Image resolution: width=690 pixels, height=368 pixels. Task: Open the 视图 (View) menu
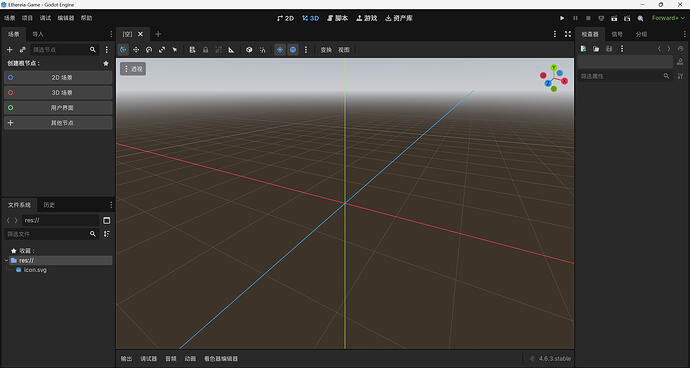pos(344,50)
